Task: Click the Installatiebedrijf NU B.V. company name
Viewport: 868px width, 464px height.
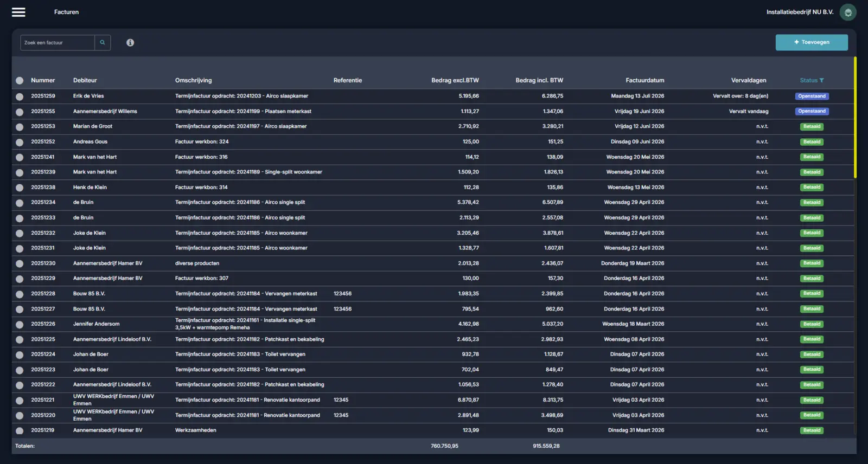Action: click(x=800, y=12)
